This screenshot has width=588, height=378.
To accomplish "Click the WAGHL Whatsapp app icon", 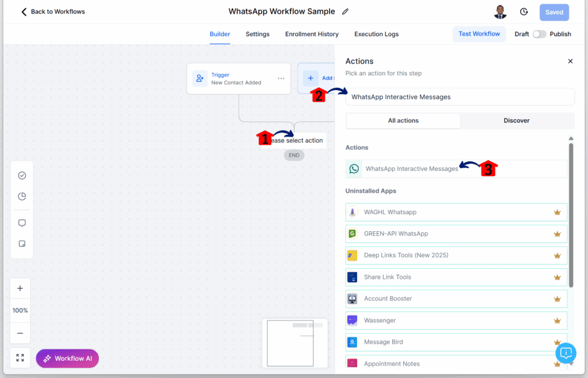I will click(x=352, y=212).
